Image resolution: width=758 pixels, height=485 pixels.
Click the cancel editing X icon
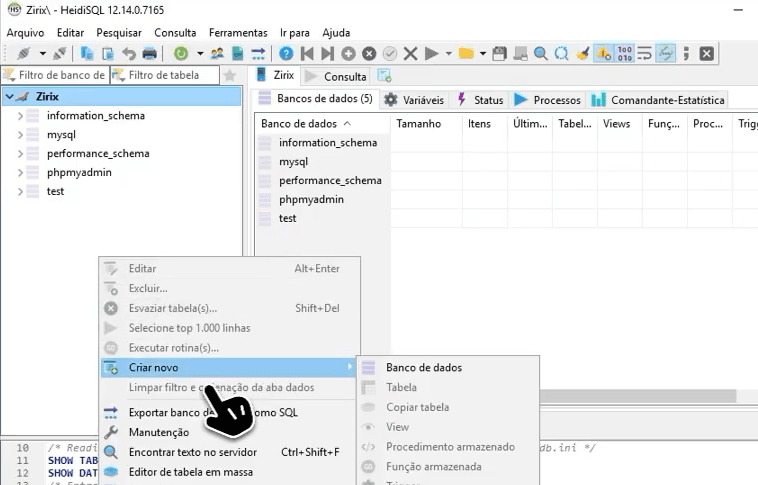(x=410, y=53)
